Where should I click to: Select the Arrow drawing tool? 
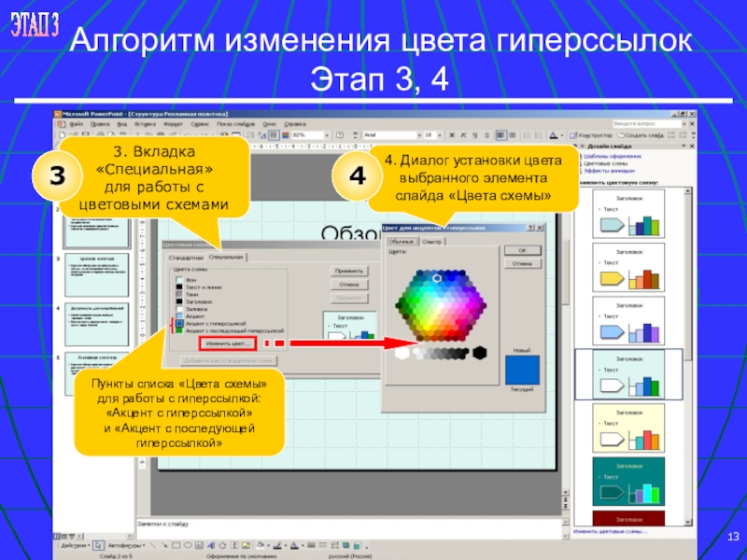165,546
